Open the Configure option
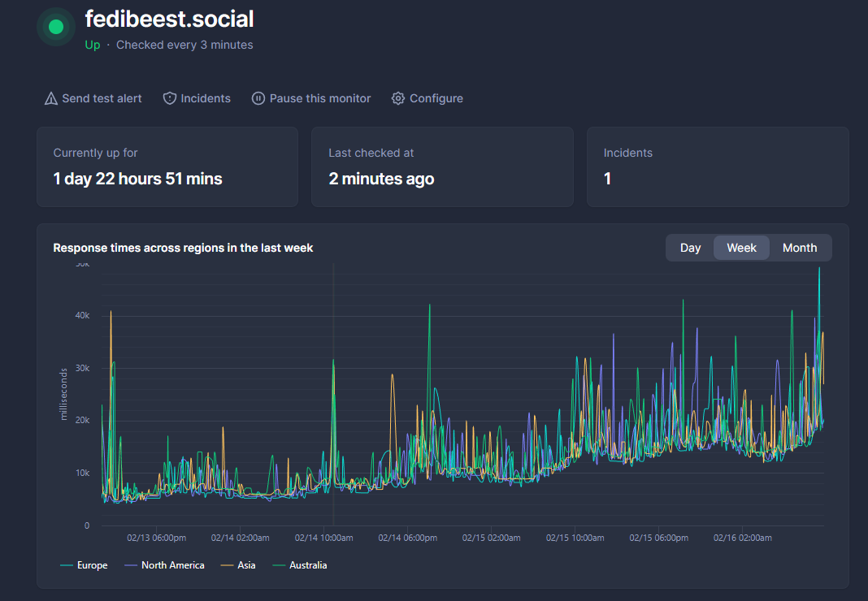 (x=436, y=97)
